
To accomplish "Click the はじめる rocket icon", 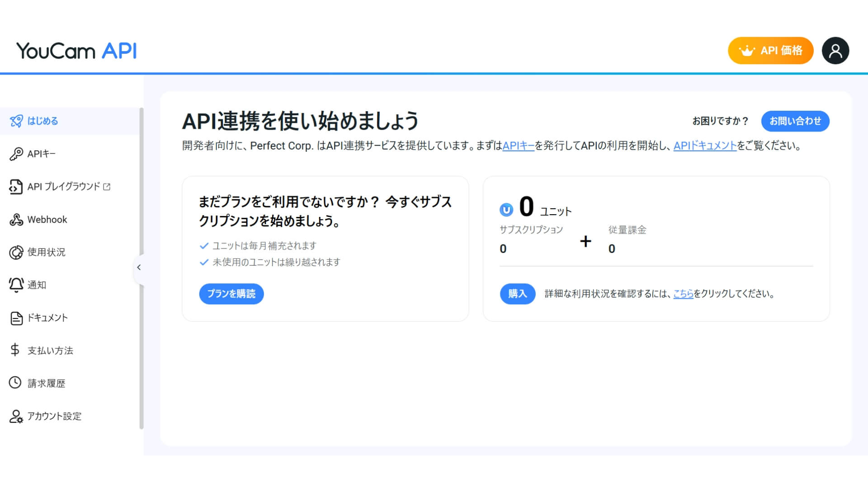I will coord(16,121).
